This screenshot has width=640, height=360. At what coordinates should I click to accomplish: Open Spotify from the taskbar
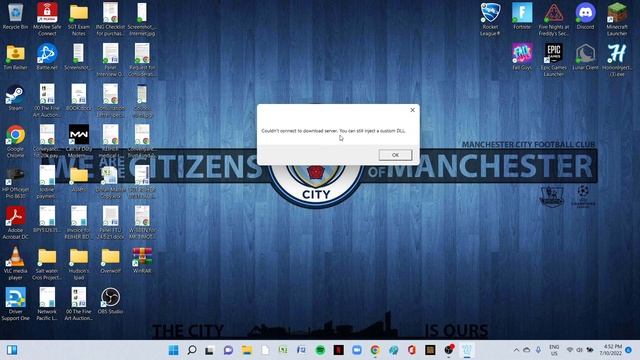point(320,350)
